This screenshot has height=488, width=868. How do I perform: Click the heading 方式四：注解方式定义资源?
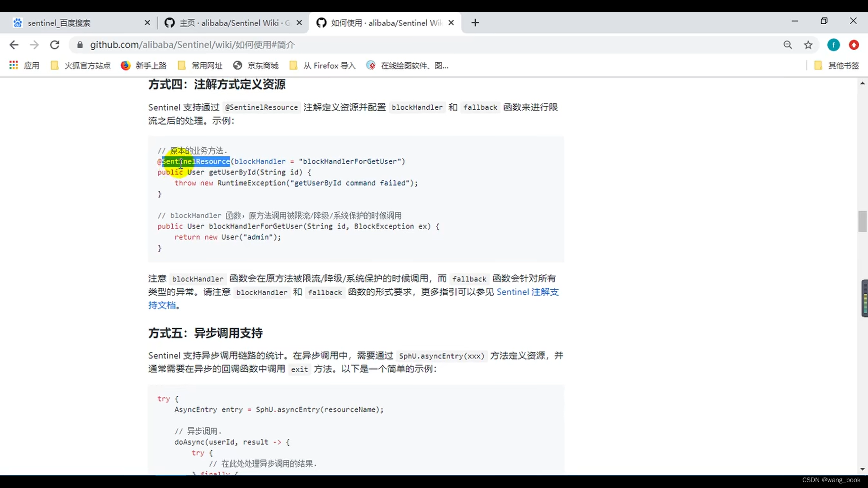coord(217,84)
